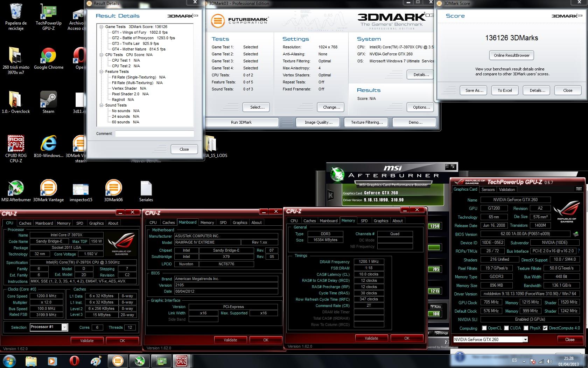Toggle the Auto fan button in Afterburner
The width and height of the screenshot is (588, 368).
pos(436,307)
